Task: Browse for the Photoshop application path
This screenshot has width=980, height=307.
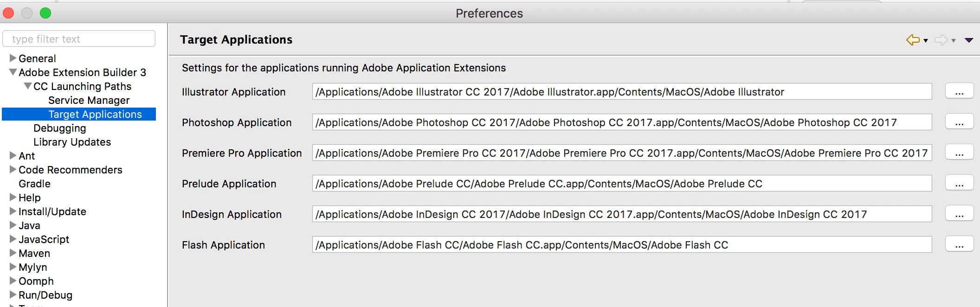Action: [x=959, y=122]
